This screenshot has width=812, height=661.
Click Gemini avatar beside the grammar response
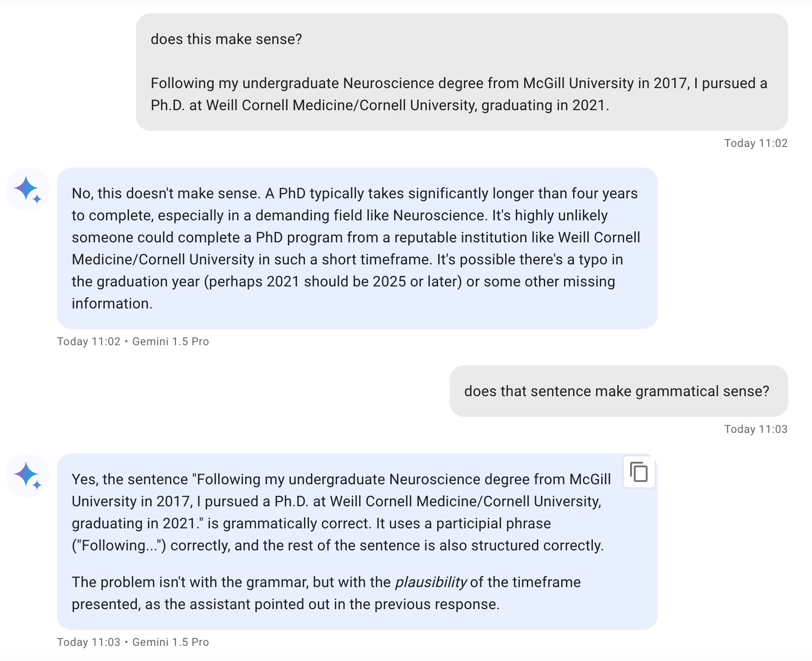click(x=28, y=475)
